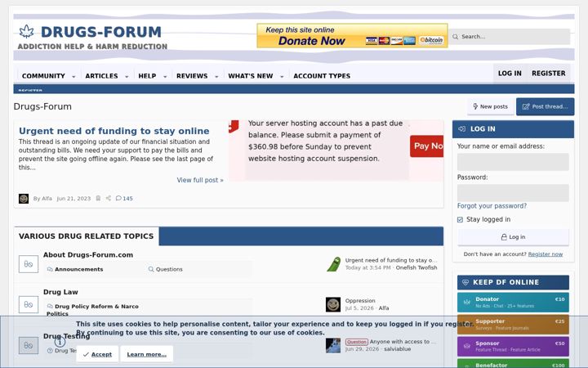Click the Register link in the top navigation
The width and height of the screenshot is (588, 368).
point(549,74)
